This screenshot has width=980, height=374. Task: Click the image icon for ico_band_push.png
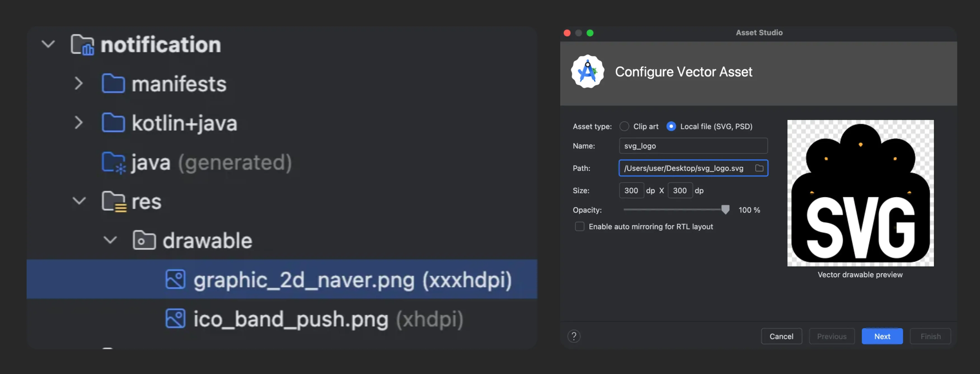pos(175,319)
